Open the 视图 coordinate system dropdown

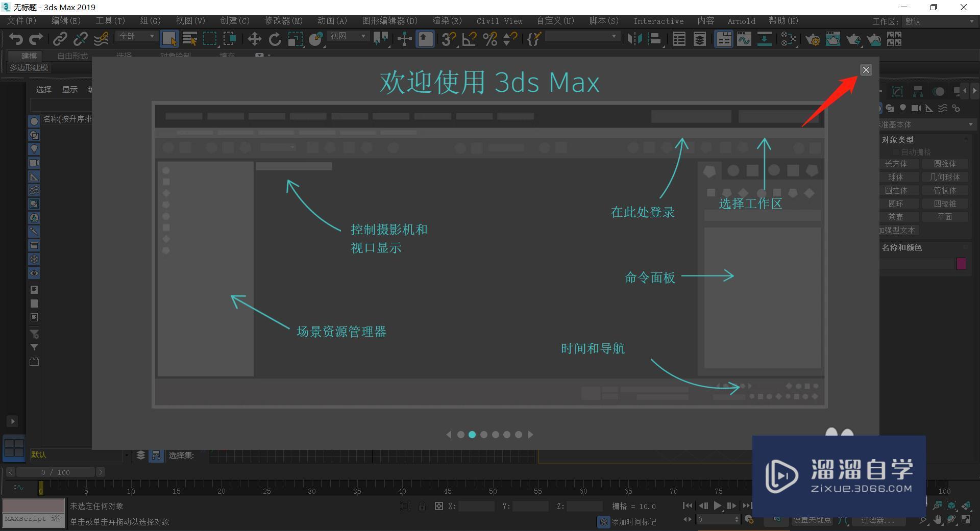pyautogui.click(x=348, y=36)
